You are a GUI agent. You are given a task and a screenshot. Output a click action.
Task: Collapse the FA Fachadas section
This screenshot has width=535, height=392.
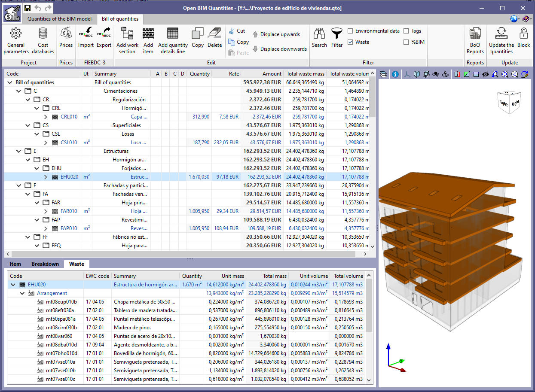(x=28, y=194)
